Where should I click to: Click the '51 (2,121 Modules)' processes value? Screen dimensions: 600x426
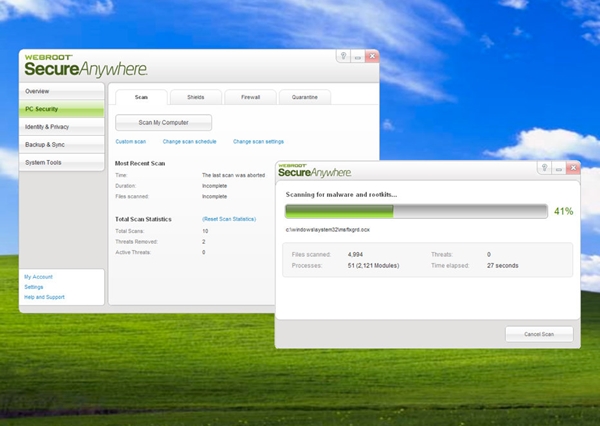(373, 266)
